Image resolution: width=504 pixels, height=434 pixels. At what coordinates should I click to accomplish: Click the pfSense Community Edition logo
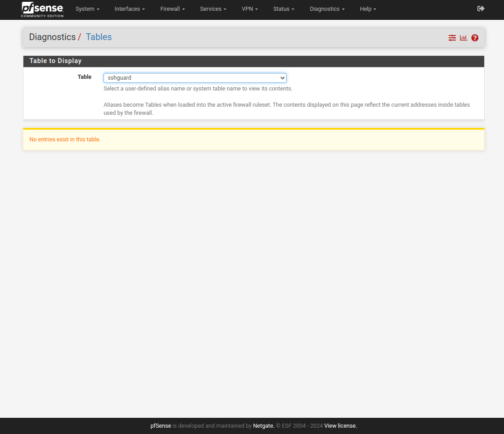tap(42, 9)
